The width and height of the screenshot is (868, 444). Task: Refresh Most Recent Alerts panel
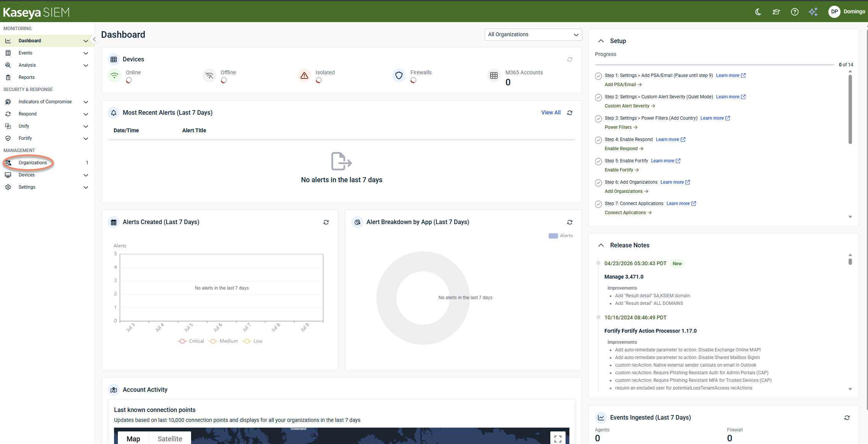pyautogui.click(x=570, y=113)
